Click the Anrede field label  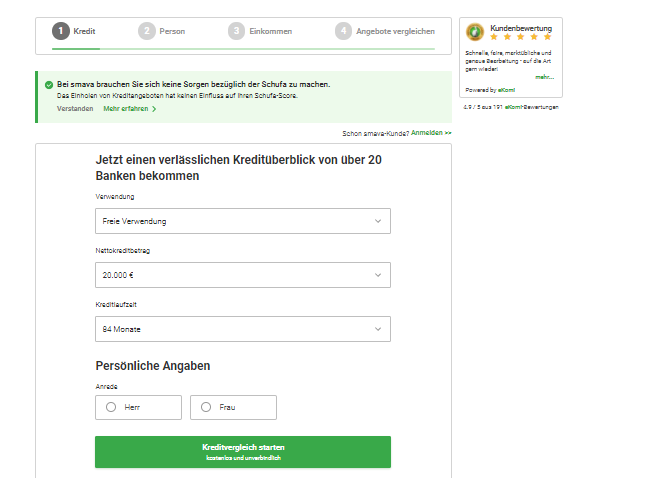coord(106,387)
